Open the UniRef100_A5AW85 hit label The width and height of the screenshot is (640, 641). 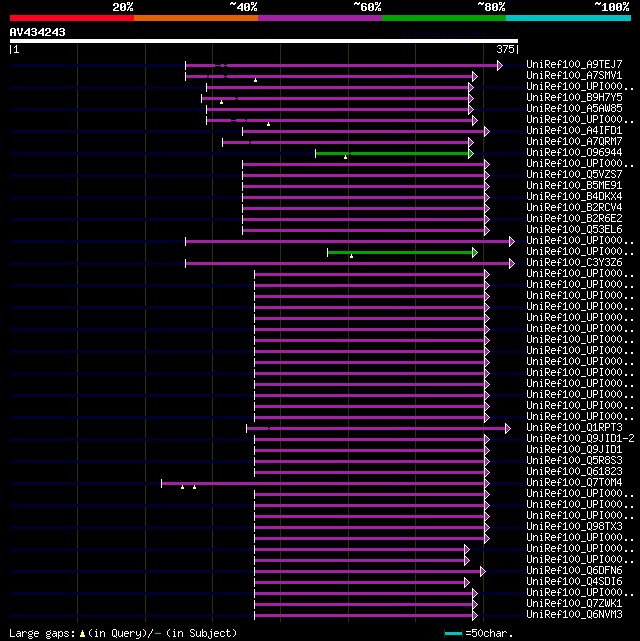(574, 108)
